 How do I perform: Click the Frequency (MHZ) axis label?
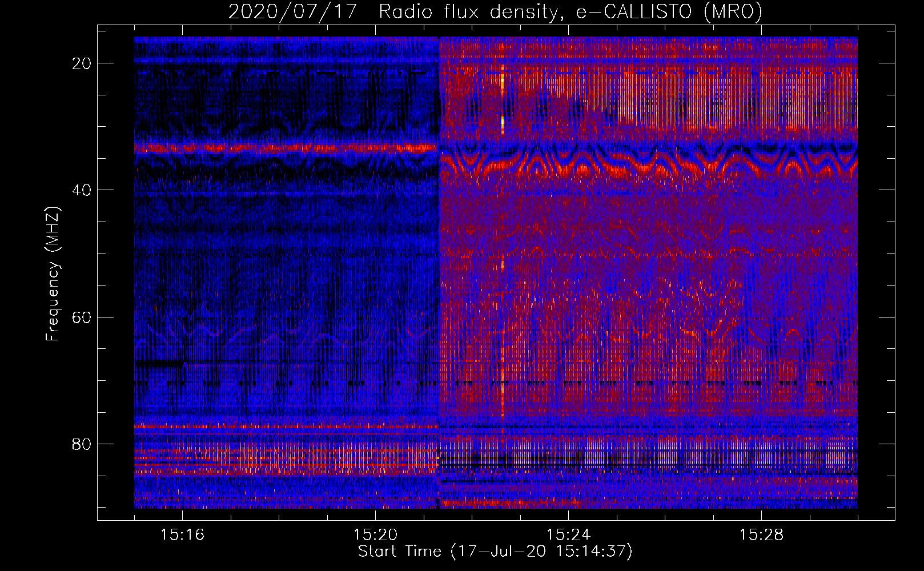tap(52, 274)
